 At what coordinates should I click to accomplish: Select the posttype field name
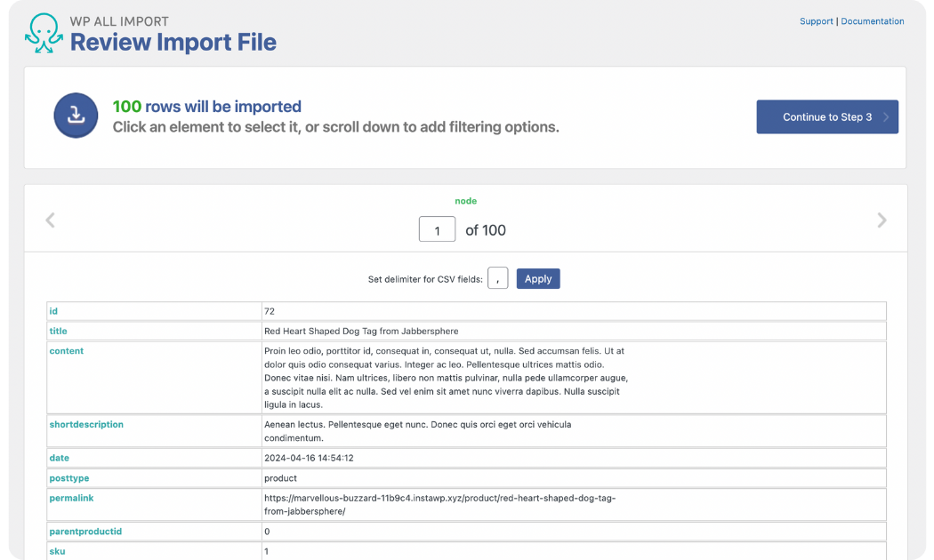(x=69, y=478)
